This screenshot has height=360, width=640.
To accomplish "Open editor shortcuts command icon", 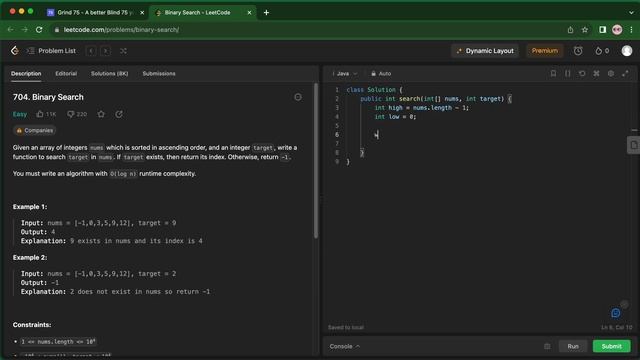I will coord(596,73).
